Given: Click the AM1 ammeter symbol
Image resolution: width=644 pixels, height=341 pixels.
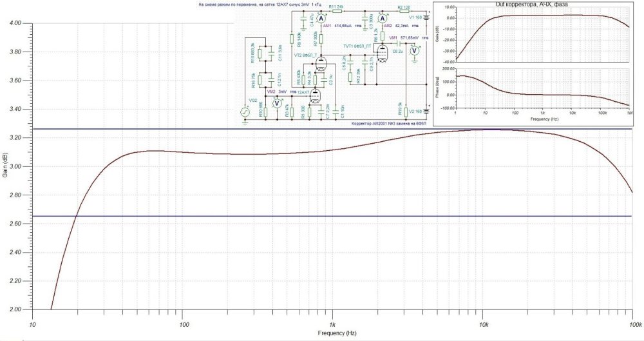Looking at the screenshot, I should 321,19.
